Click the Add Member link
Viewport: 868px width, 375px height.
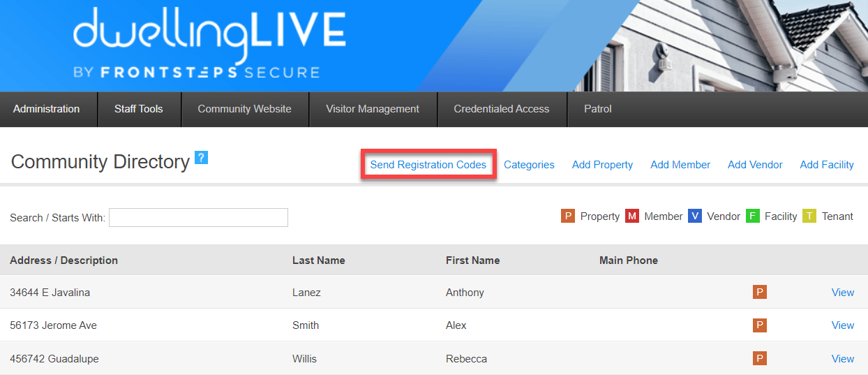click(680, 165)
